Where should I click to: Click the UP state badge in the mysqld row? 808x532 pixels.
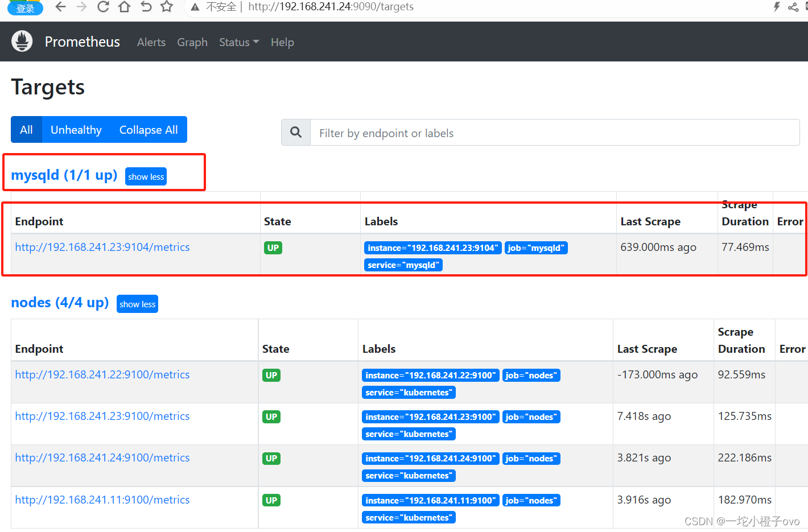click(273, 248)
